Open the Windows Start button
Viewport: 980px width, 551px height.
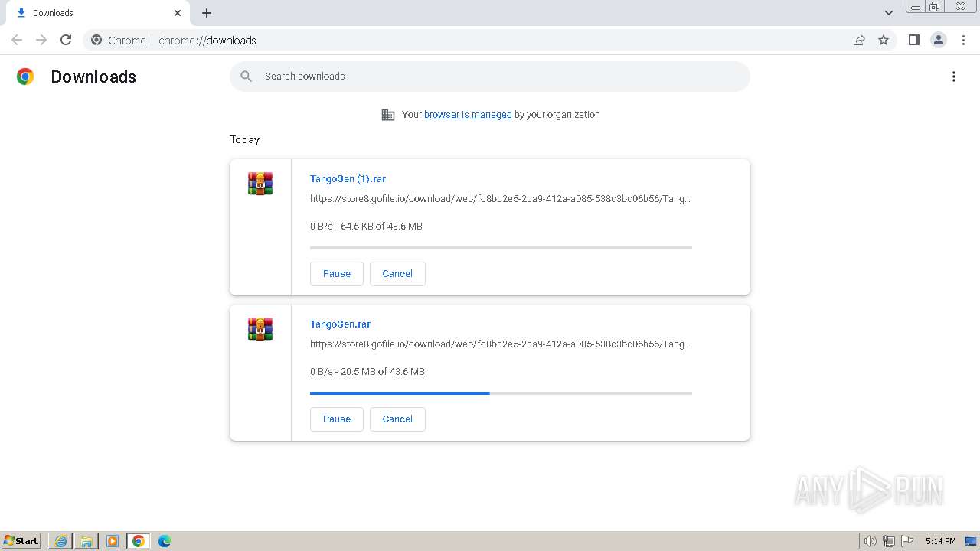(21, 541)
